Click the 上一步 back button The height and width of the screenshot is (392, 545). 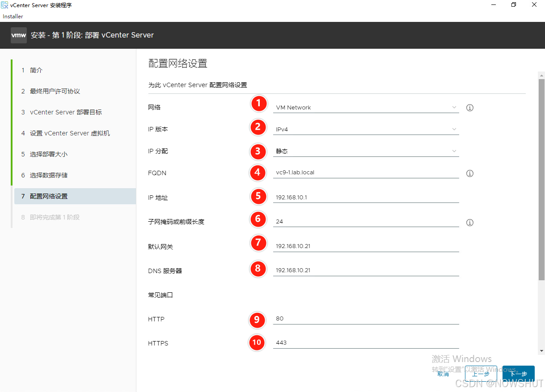tap(481, 374)
